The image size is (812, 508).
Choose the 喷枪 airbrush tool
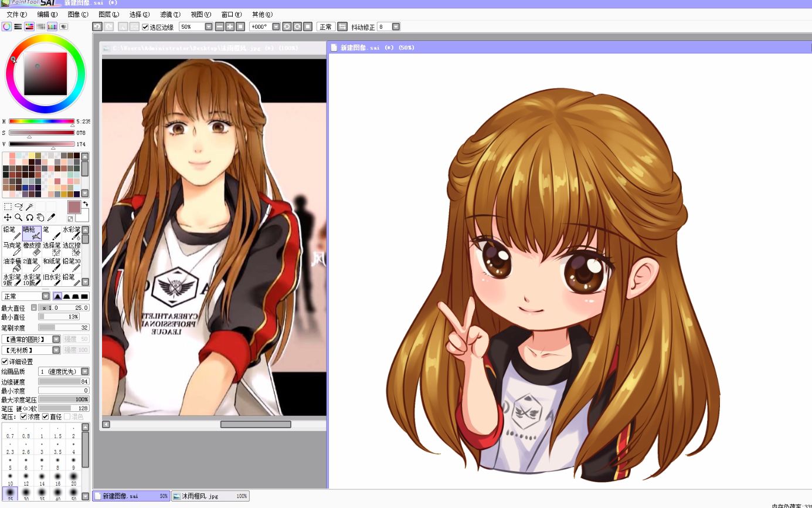(32, 233)
